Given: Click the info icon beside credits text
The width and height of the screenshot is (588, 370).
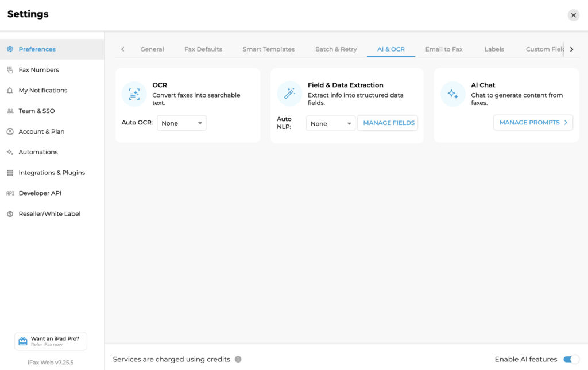Looking at the screenshot, I should 238,360.
